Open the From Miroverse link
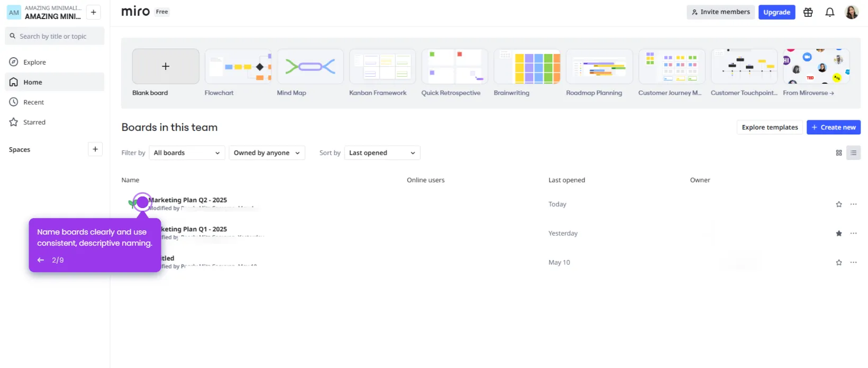This screenshot has width=868, height=368. click(x=808, y=93)
